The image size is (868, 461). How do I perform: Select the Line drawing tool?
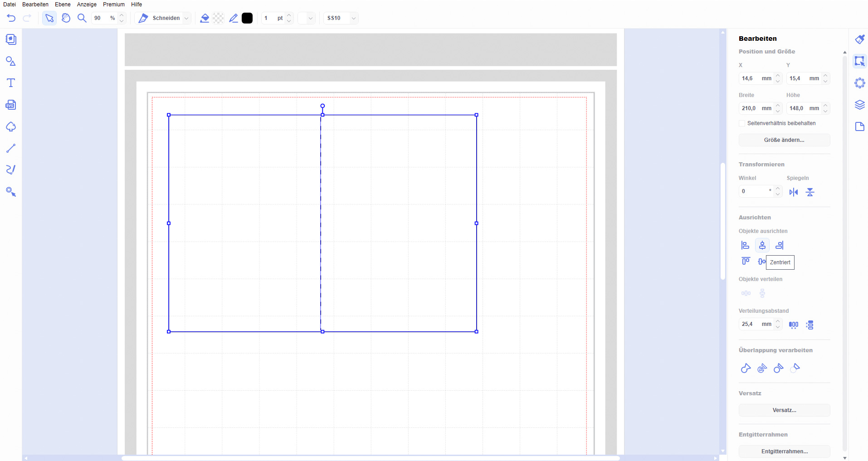coord(11,148)
